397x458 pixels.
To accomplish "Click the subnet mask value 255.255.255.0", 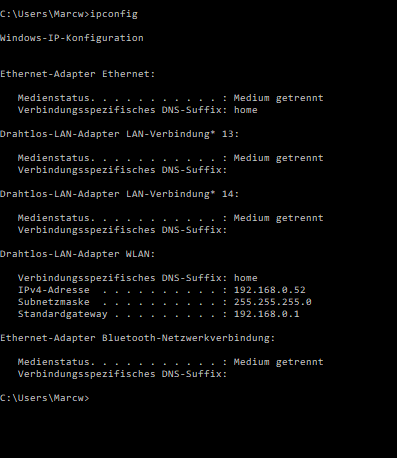I will pyautogui.click(x=273, y=302).
